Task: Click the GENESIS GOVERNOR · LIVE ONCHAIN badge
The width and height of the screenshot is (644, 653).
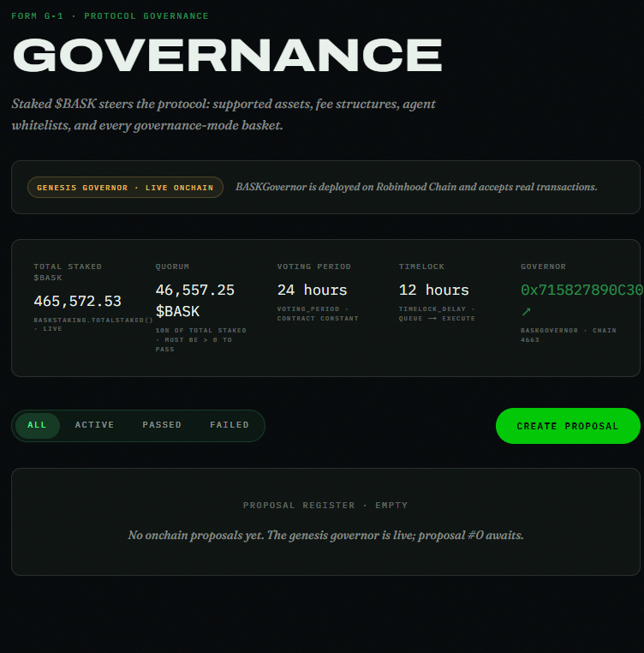Action: (x=125, y=188)
